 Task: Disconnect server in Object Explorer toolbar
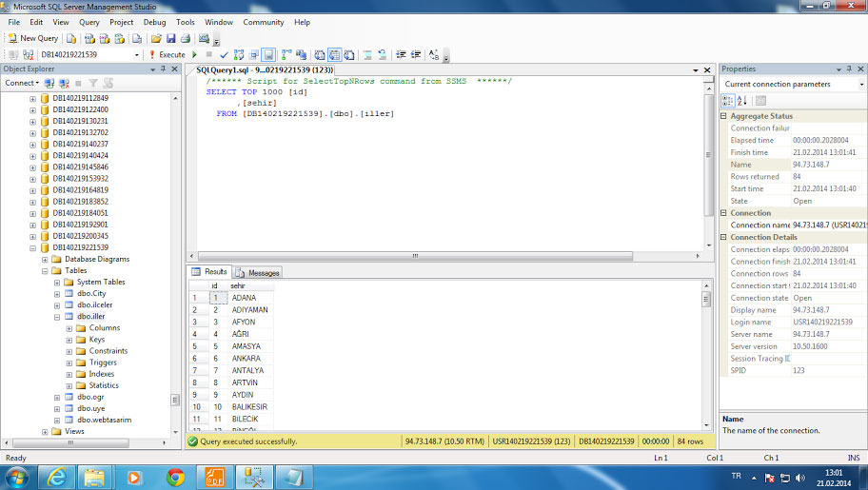point(64,83)
